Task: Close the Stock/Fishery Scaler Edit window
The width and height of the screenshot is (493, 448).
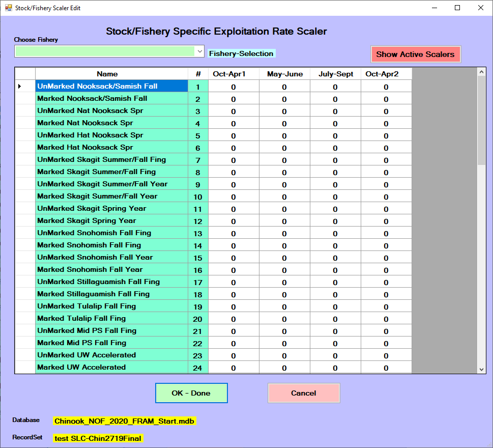Action: click(x=481, y=8)
